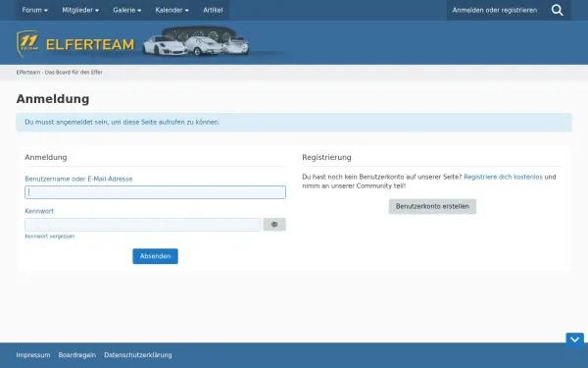
Task: Click the Anmeldung page heading
Action: [x=53, y=99]
